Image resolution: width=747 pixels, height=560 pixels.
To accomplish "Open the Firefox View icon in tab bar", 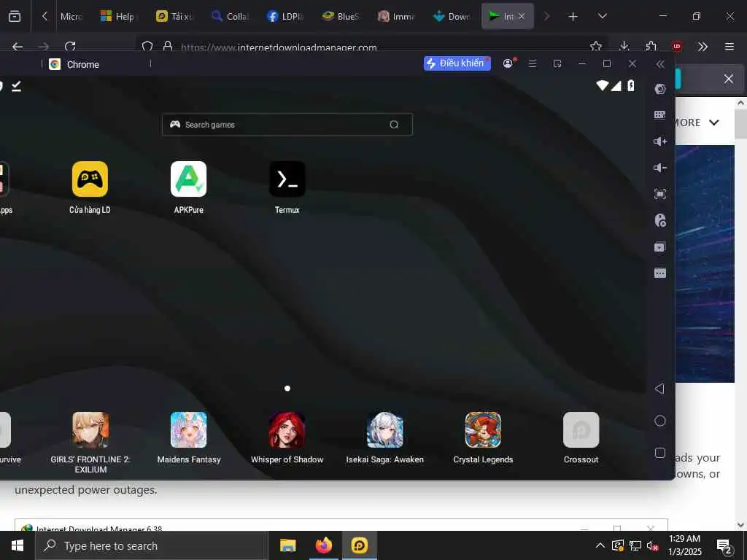I will (15, 16).
